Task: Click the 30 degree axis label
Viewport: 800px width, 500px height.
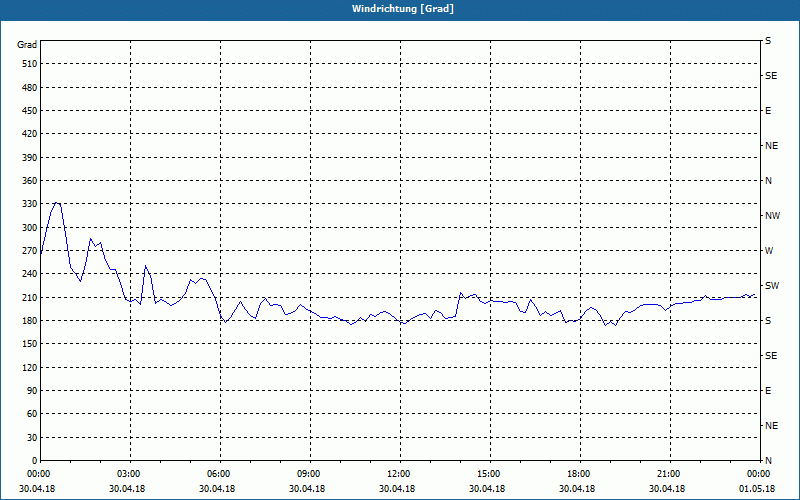Action: (x=32, y=437)
